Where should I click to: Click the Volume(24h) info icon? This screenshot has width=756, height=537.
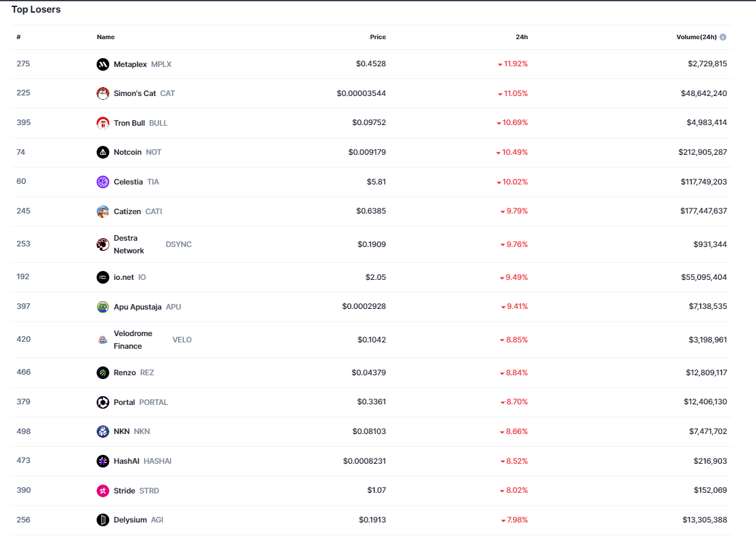tap(723, 37)
